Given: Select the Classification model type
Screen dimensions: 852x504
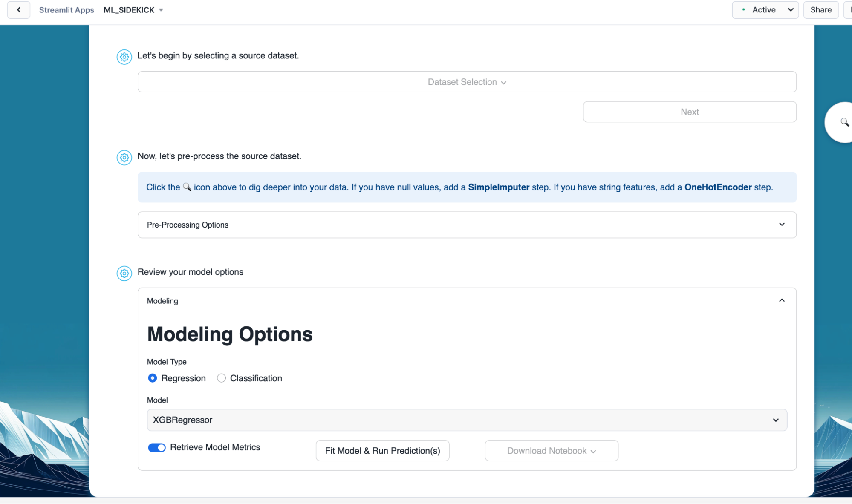Looking at the screenshot, I should click(221, 378).
